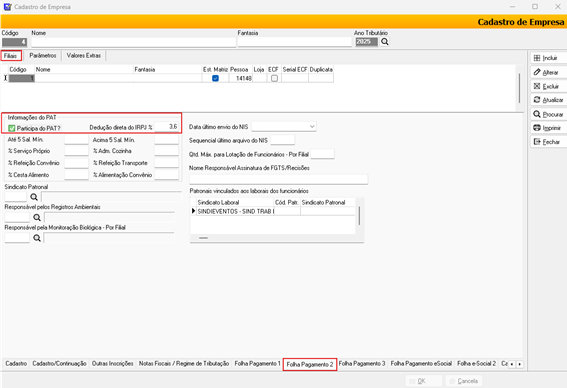Screen dimensions: 567x388
Task: Click the % Adm. Cozinha field
Action: (167, 151)
